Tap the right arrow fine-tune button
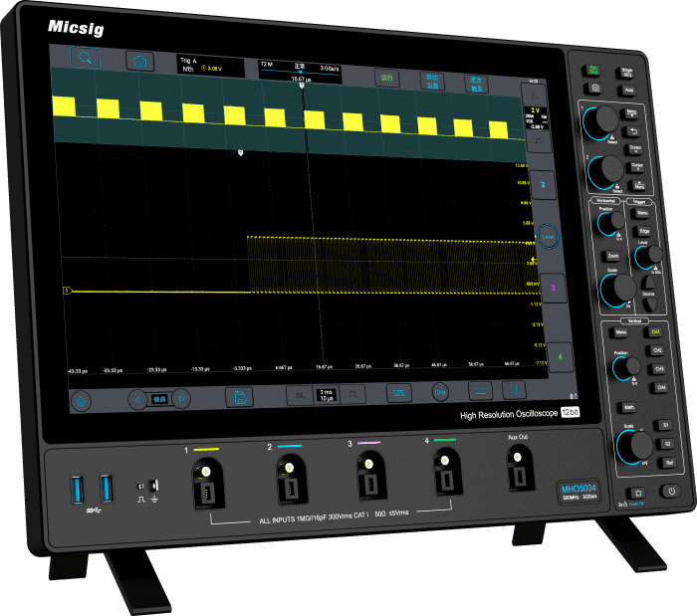 (181, 399)
